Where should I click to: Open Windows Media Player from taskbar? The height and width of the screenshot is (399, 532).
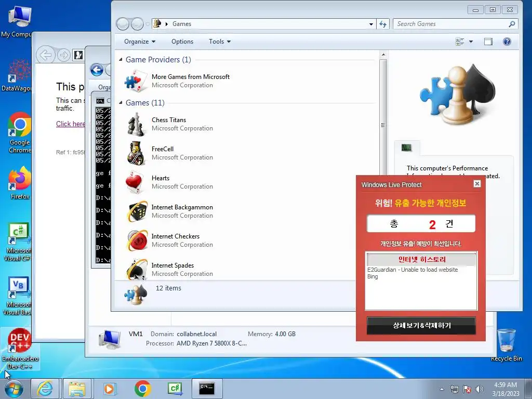tap(109, 389)
